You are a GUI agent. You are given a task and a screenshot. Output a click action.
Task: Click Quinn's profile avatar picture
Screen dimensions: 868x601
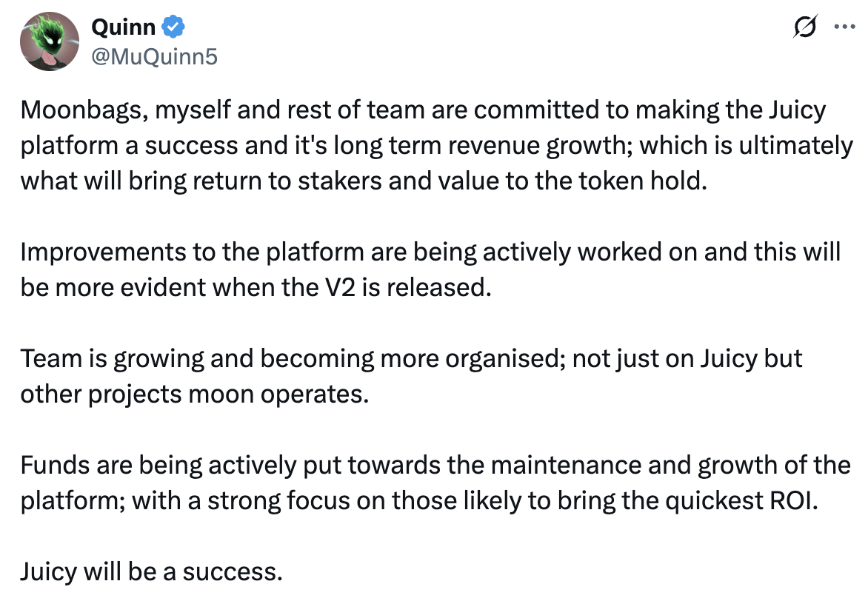pyautogui.click(x=50, y=42)
